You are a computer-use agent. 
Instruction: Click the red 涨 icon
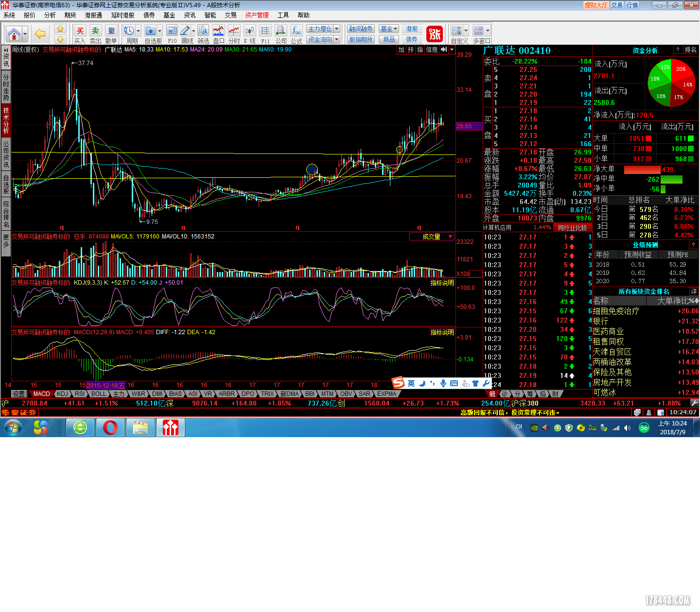[x=435, y=34]
